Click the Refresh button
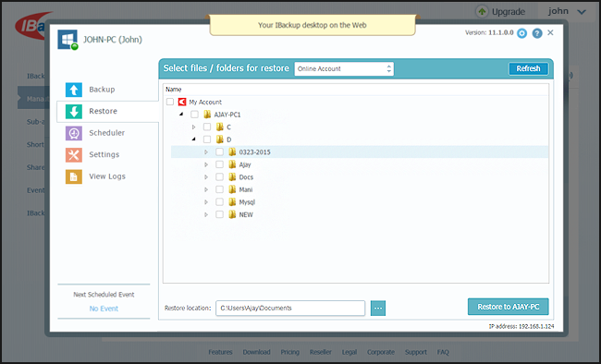The width and height of the screenshot is (601, 364). point(528,68)
